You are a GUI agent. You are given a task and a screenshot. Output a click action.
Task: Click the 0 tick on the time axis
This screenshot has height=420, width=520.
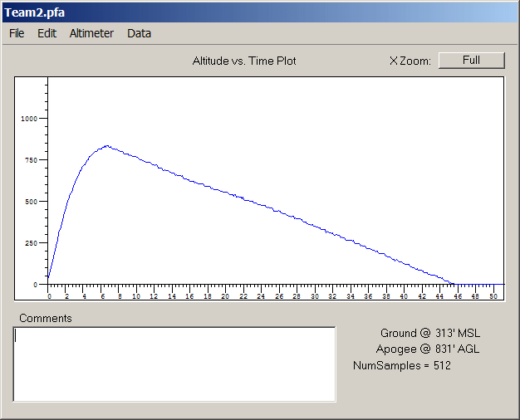tap(49, 296)
